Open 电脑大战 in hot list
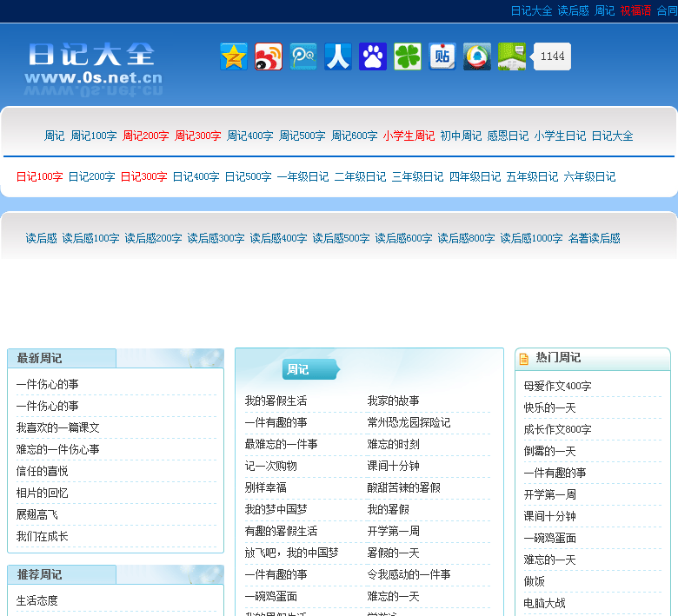Screen dimensions: 678x616 (544, 603)
